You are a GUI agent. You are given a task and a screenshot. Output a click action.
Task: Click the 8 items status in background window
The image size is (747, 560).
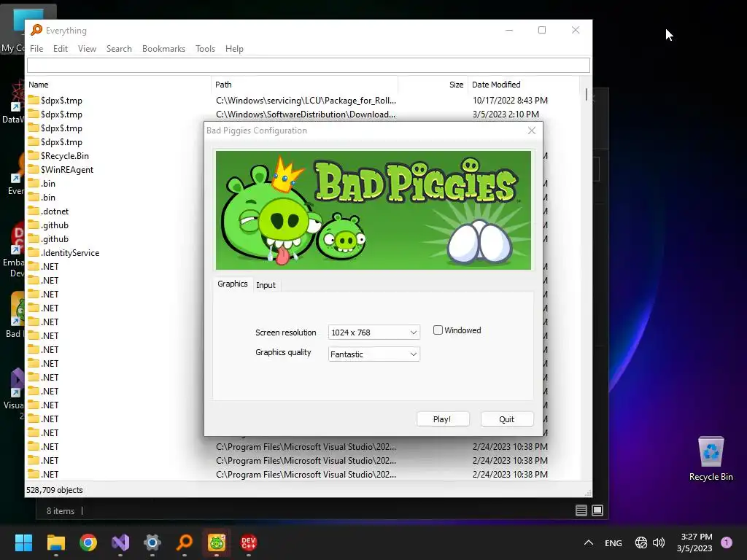coord(61,511)
